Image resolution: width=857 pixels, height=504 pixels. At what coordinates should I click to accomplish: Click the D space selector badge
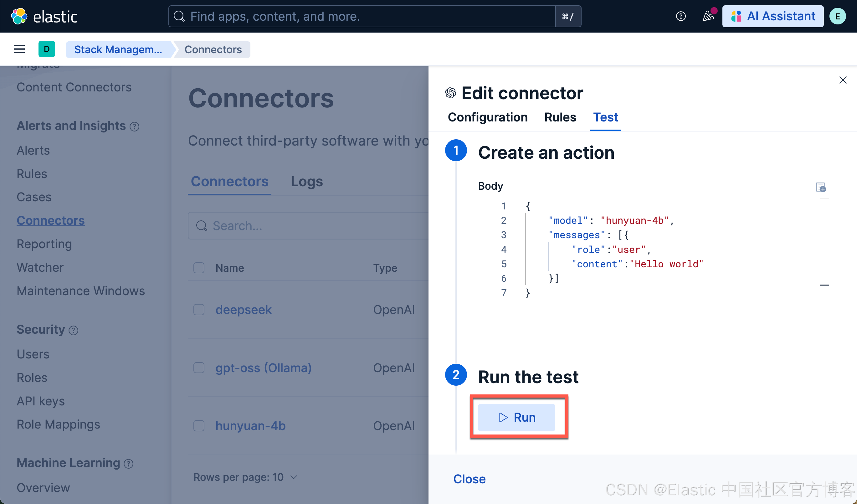(47, 49)
